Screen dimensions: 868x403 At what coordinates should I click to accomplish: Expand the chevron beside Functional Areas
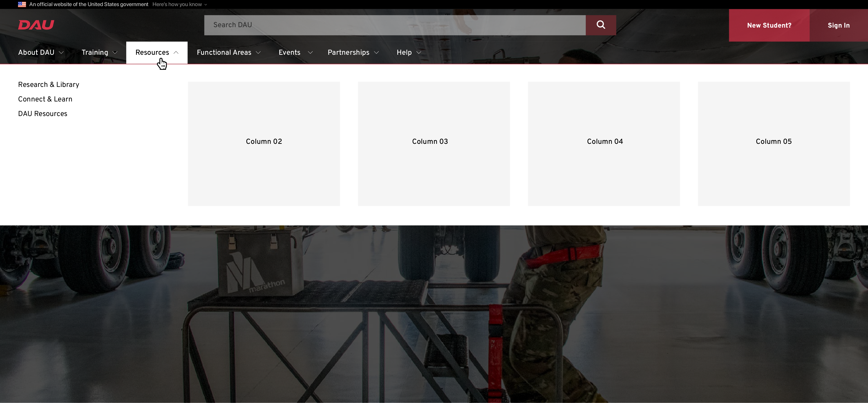(x=258, y=53)
